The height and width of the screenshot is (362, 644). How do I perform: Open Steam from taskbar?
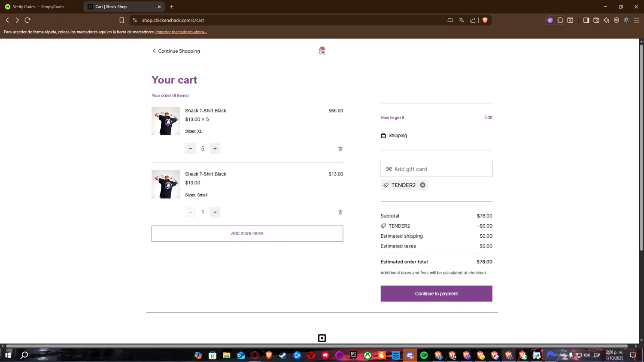pos(283,355)
